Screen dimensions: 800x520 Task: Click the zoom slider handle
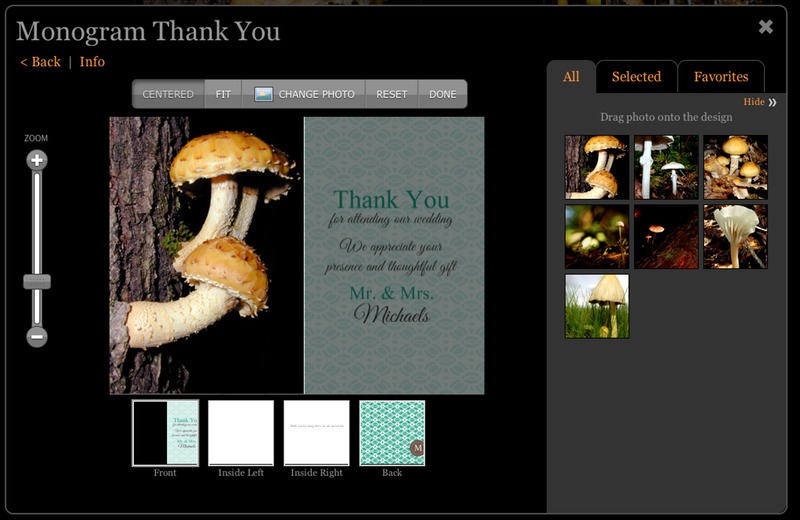click(37, 282)
